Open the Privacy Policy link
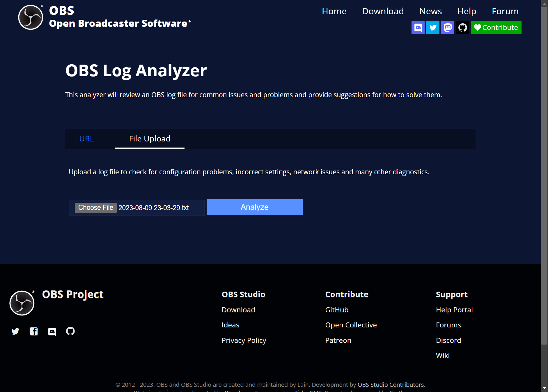The width and height of the screenshot is (548, 392). click(244, 340)
